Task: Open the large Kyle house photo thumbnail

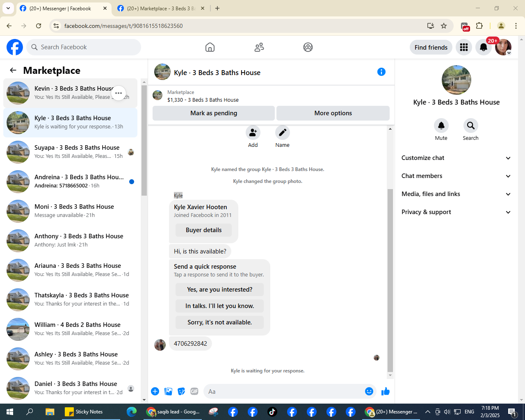Action: coord(457,80)
